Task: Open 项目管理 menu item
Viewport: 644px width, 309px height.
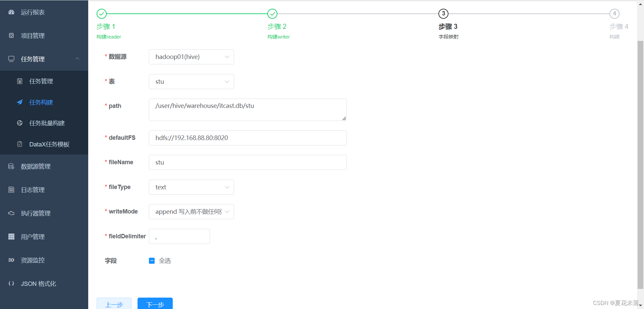Action: click(44, 36)
